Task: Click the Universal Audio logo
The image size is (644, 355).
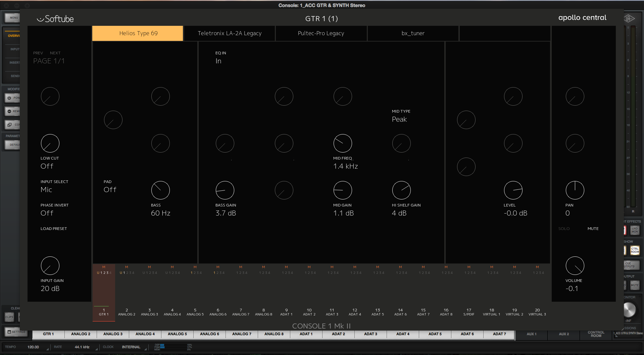Action: click(630, 18)
